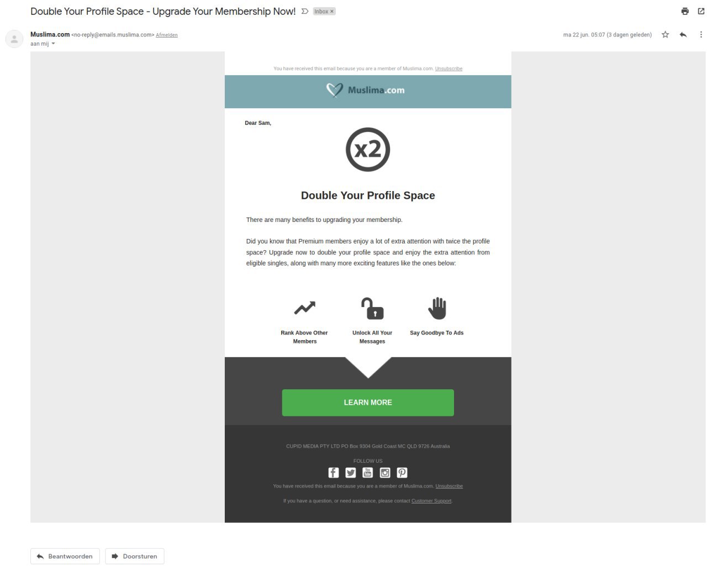Remove the Inbox label via its x

(332, 11)
